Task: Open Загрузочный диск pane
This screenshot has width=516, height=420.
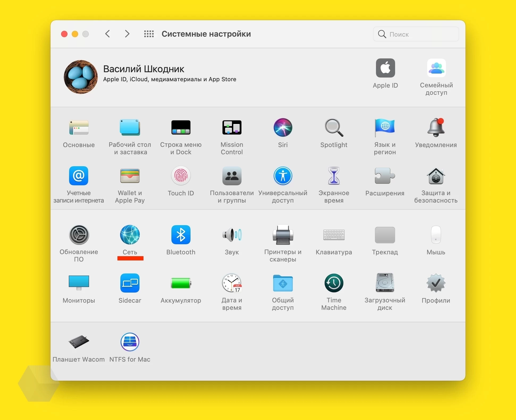Action: (x=385, y=283)
